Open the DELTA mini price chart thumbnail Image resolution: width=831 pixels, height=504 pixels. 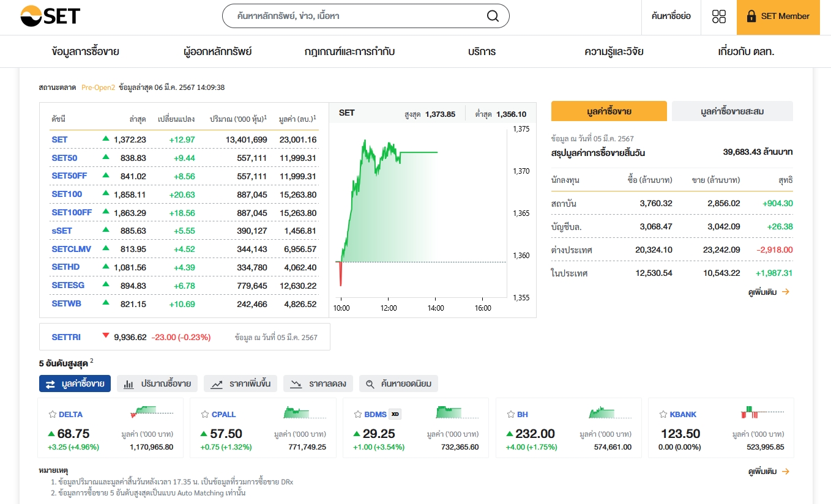pyautogui.click(x=156, y=413)
